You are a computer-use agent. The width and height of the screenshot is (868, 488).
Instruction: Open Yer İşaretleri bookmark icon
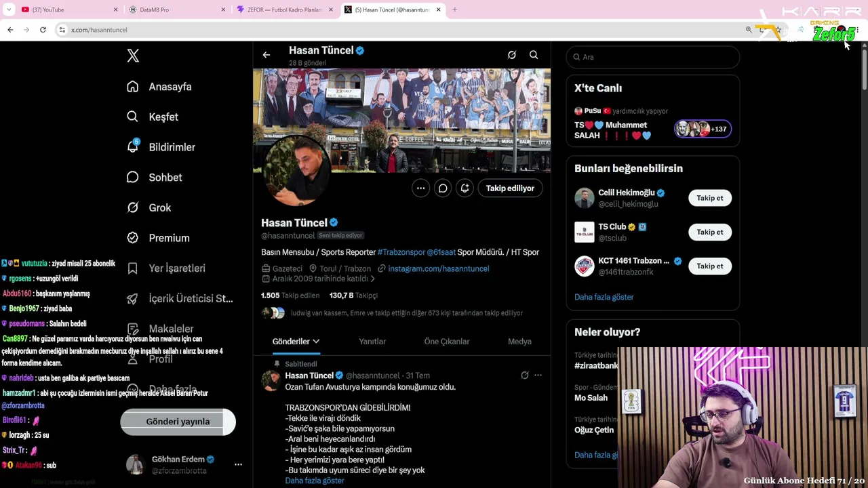[132, 268]
